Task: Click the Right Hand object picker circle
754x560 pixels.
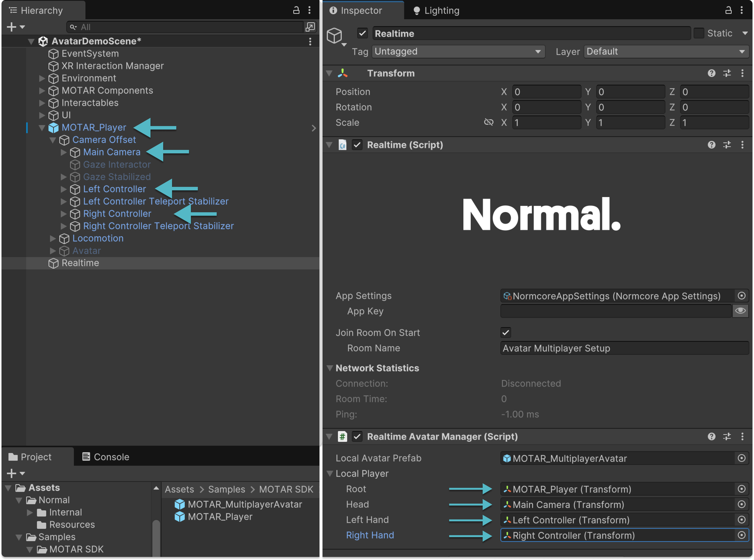Action: [x=741, y=535]
